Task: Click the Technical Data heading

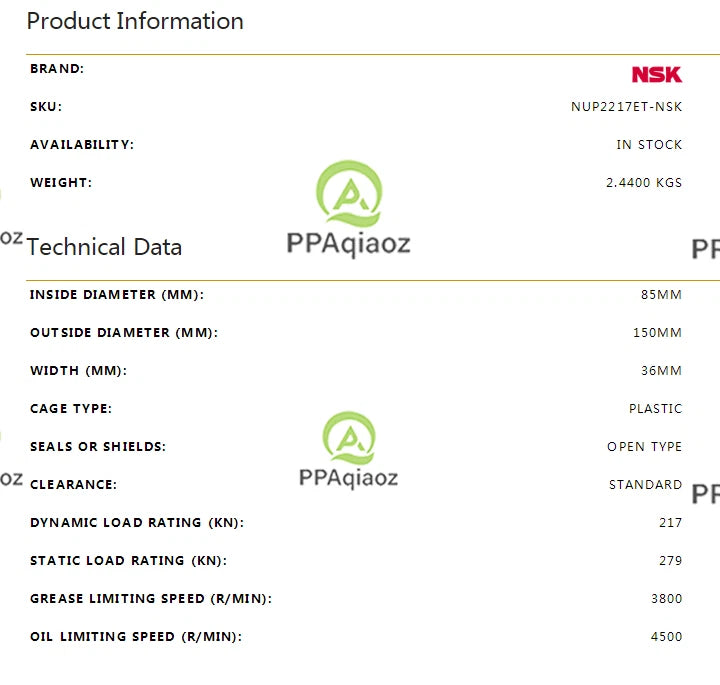Action: click(x=104, y=247)
